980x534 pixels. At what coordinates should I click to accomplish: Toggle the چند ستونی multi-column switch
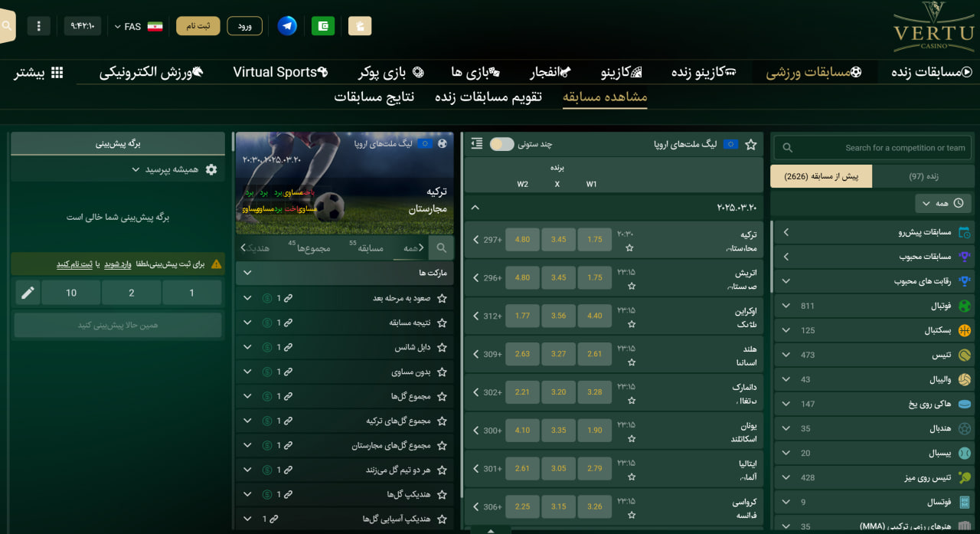[x=501, y=144]
